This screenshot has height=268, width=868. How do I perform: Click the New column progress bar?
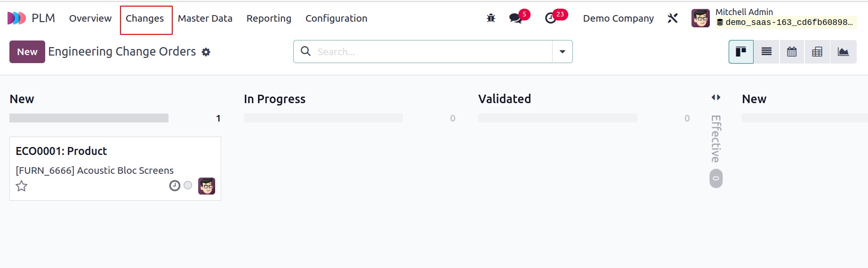(89, 118)
